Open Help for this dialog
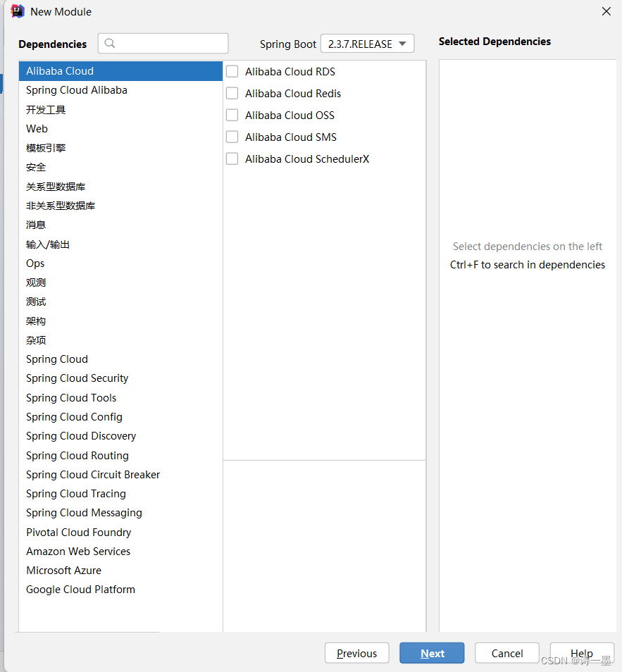This screenshot has width=622, height=672. [582, 653]
